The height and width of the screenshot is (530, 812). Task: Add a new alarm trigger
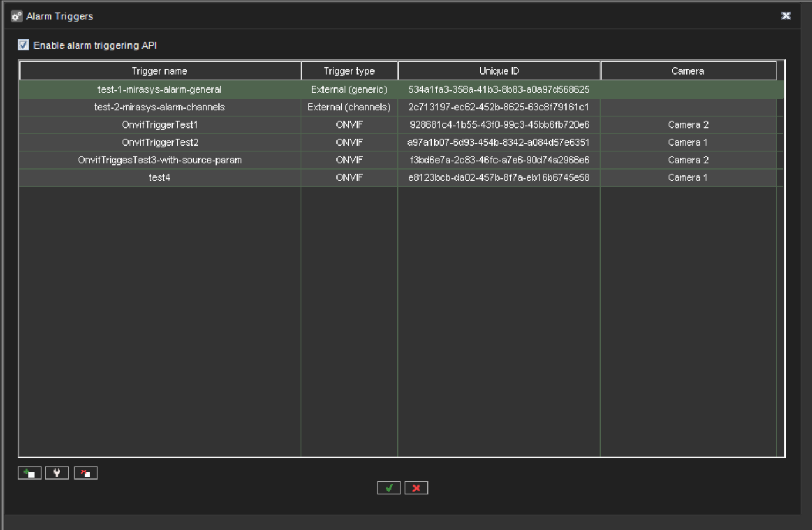pyautogui.click(x=29, y=472)
